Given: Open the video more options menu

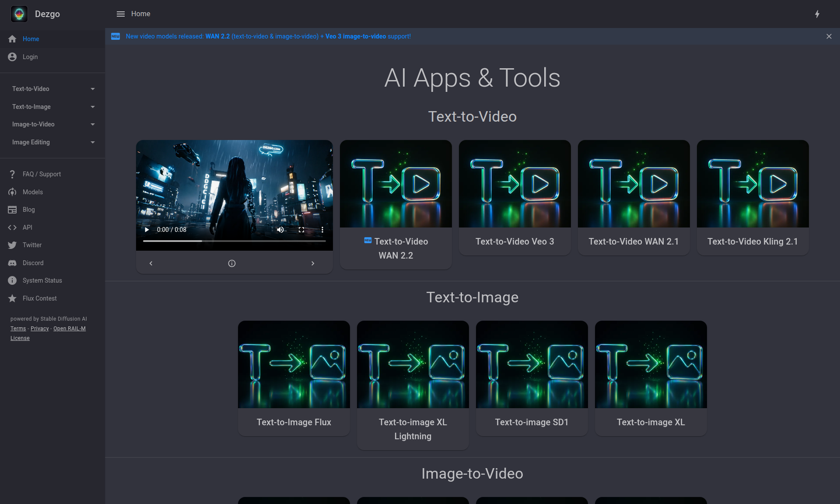Looking at the screenshot, I should (322, 230).
